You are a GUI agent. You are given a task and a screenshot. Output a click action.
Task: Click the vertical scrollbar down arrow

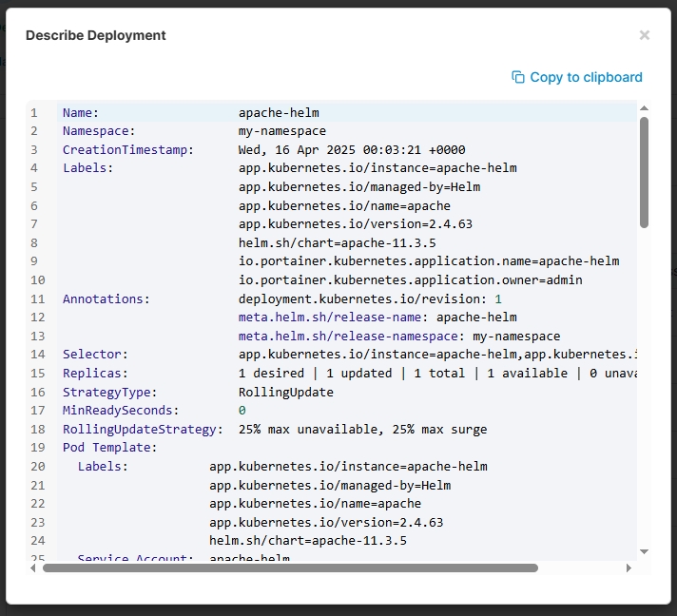(x=644, y=551)
